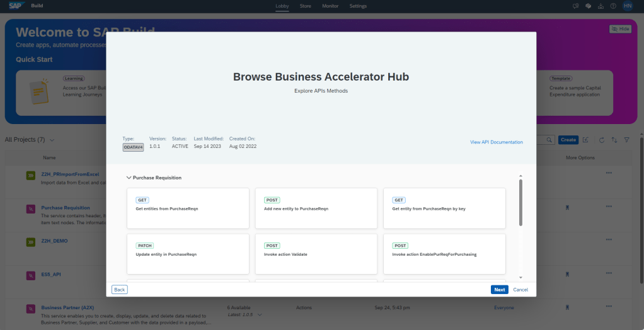The width and height of the screenshot is (644, 330).
Task: Click the download icon in header
Action: tap(601, 6)
